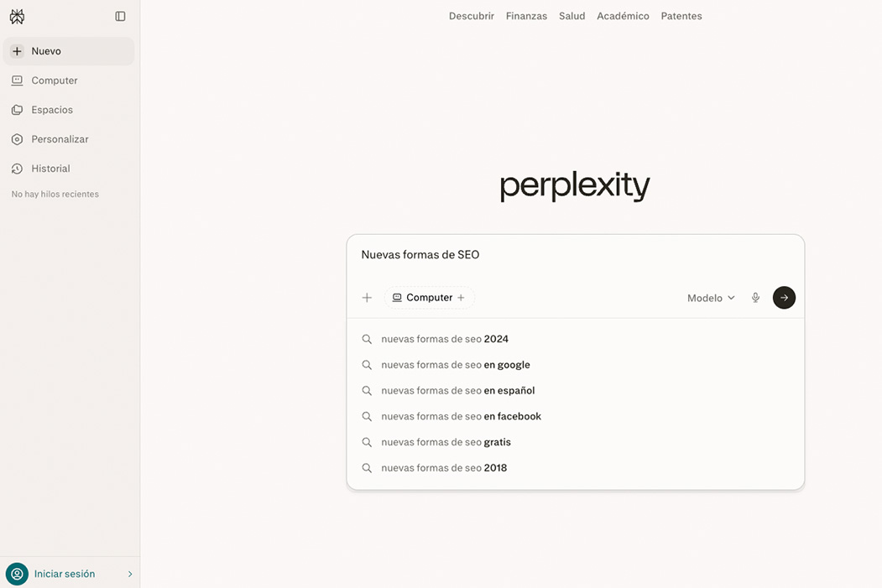
Task: Attach a file using the plus icon
Action: [x=367, y=297]
